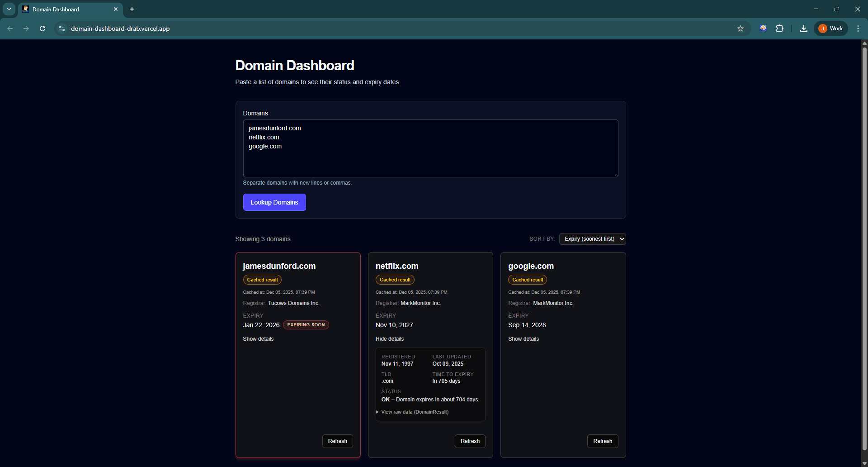Viewport: 868px width, 467px height.
Task: Open the Downloads icon in the toolbar
Action: click(x=803, y=28)
